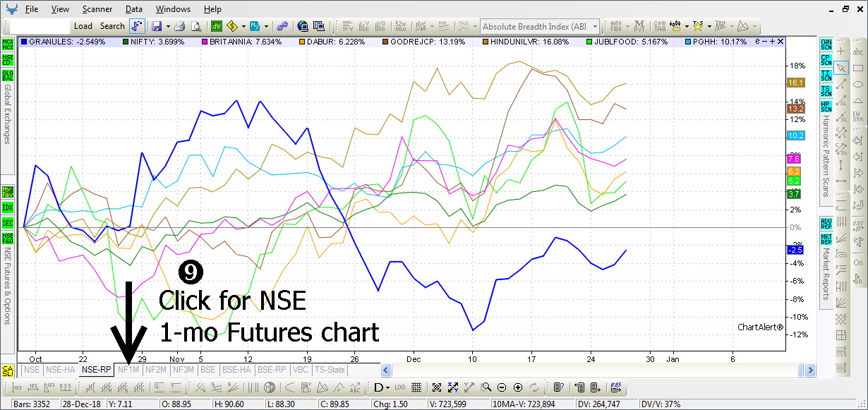Open the Windows menu
The height and width of the screenshot is (410, 868).
coord(173,9)
